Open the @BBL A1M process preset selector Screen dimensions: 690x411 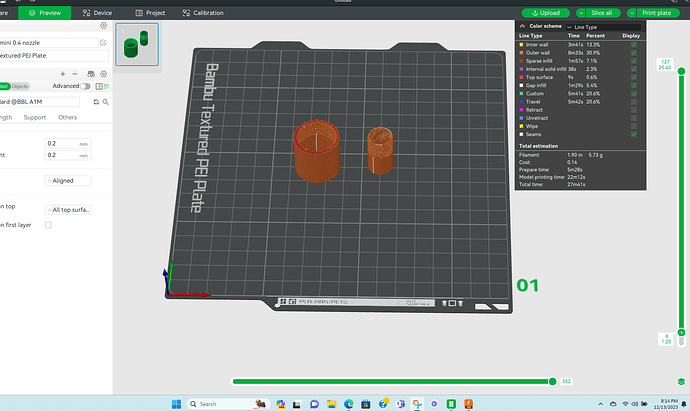pyautogui.click(x=40, y=102)
